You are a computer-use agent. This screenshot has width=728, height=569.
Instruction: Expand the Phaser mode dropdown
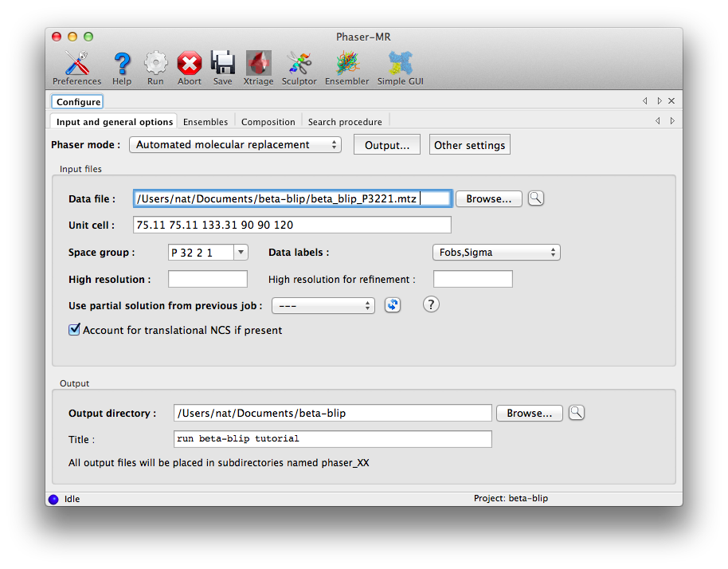click(236, 145)
